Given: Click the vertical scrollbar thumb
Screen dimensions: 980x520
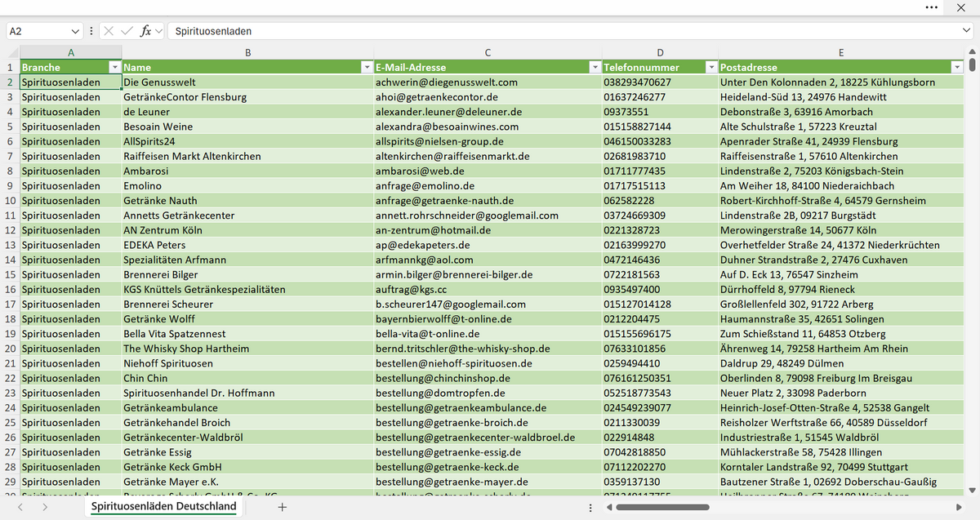Looking at the screenshot, I should click(x=972, y=67).
